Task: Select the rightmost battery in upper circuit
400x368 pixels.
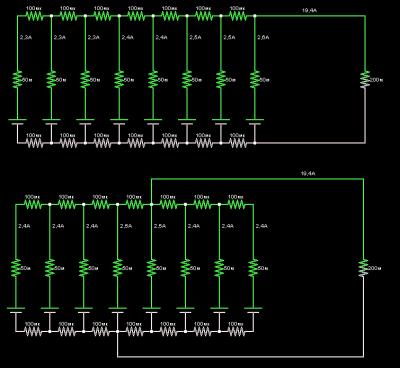Action: click(255, 122)
